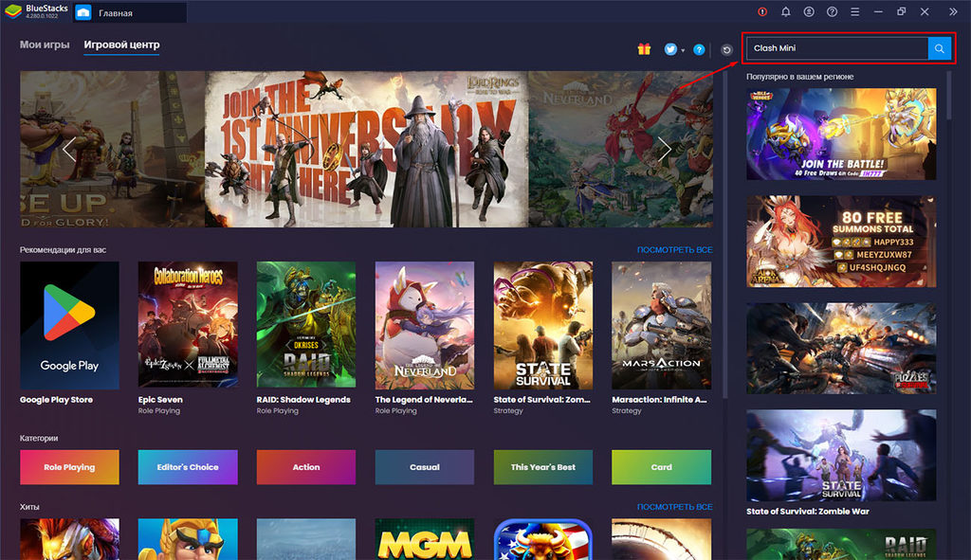Show next banner with right arrow
This screenshot has width=971, height=560.
pos(665,149)
